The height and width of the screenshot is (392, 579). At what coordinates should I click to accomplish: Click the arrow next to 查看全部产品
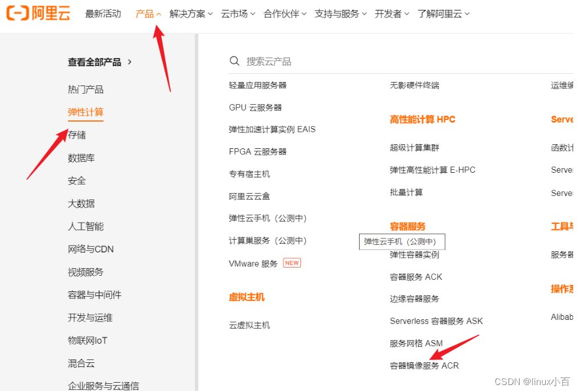130,62
